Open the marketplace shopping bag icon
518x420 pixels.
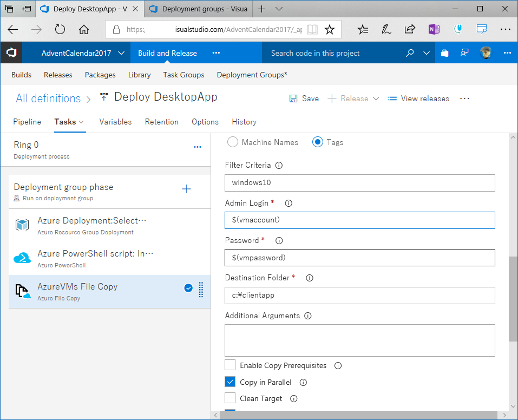coord(445,53)
